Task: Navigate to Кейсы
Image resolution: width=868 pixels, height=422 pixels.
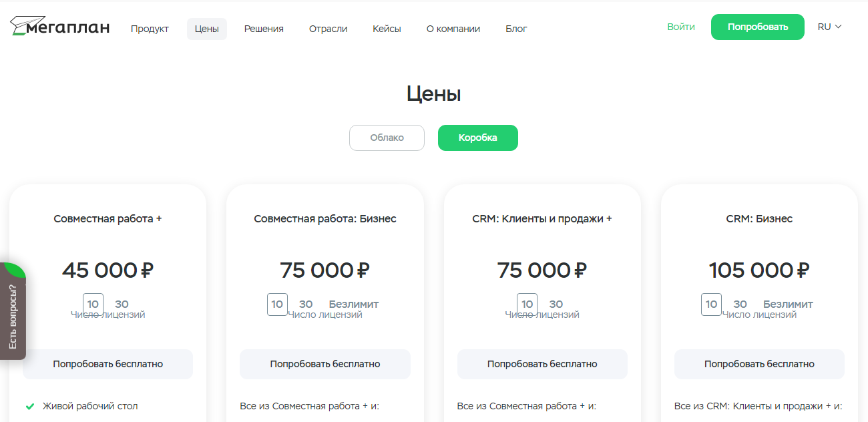Action: pyautogui.click(x=387, y=29)
